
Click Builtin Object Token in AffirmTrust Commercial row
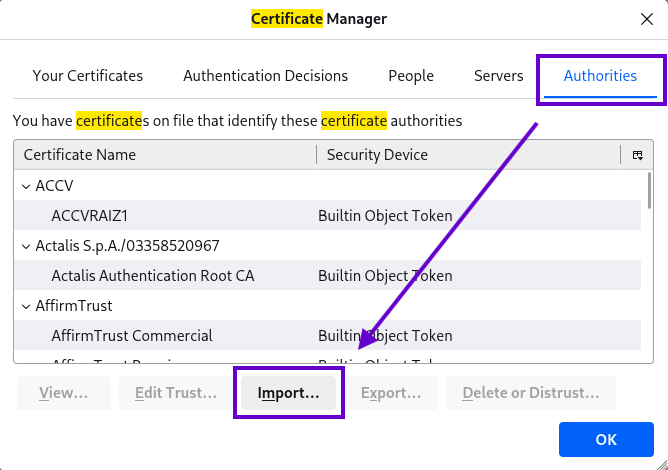(385, 336)
